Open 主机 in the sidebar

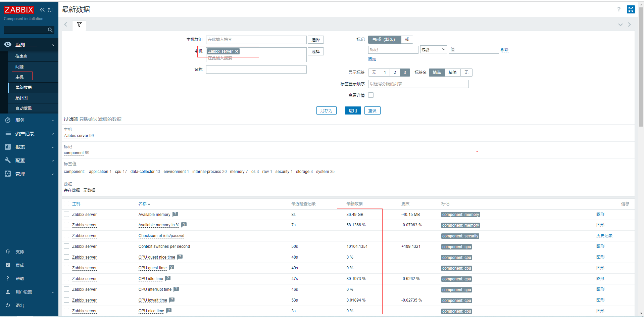click(x=19, y=77)
